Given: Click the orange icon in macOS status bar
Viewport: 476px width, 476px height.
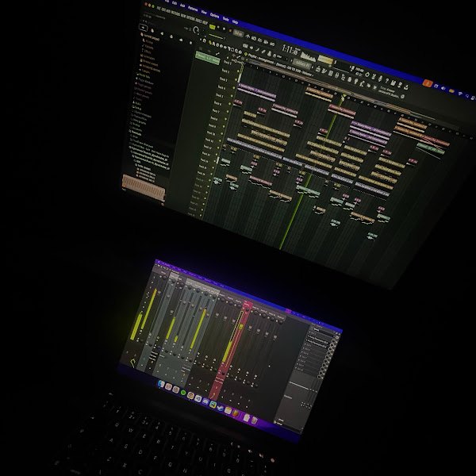Looking at the screenshot, I should (428, 83).
